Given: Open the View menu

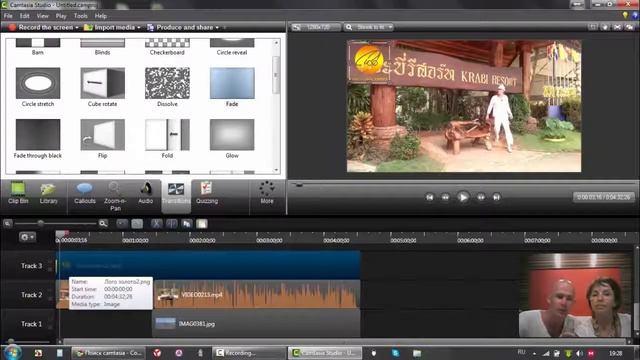Looking at the screenshot, I should [x=42, y=16].
